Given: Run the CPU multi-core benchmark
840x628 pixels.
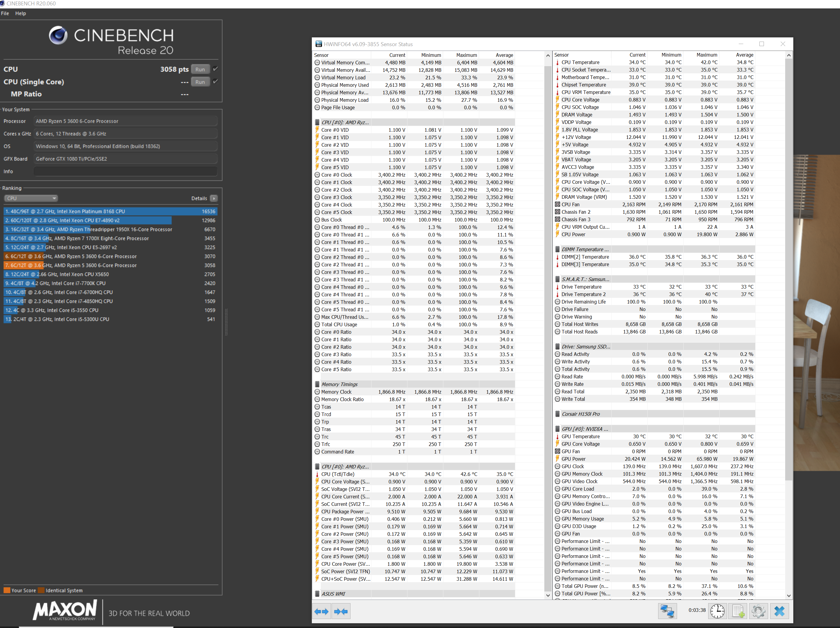Looking at the screenshot, I should (x=200, y=69).
